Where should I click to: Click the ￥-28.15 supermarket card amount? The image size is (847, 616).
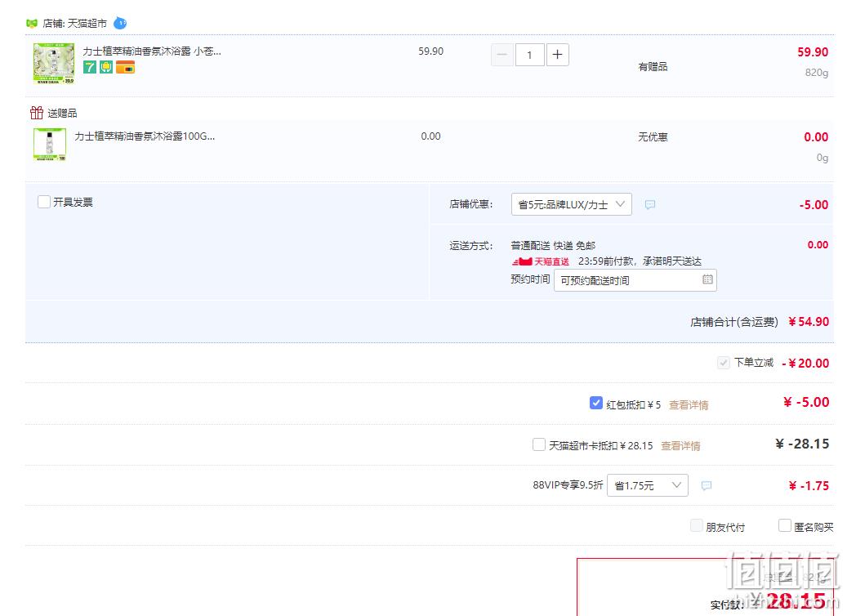[x=802, y=444]
